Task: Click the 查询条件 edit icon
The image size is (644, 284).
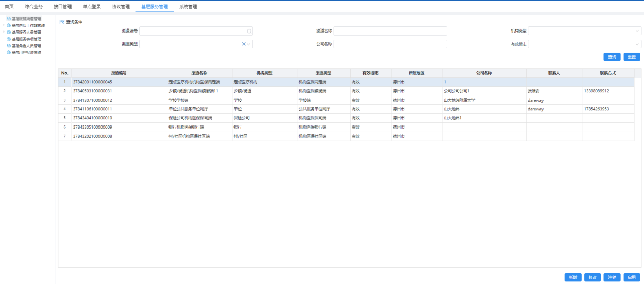Action: point(62,22)
